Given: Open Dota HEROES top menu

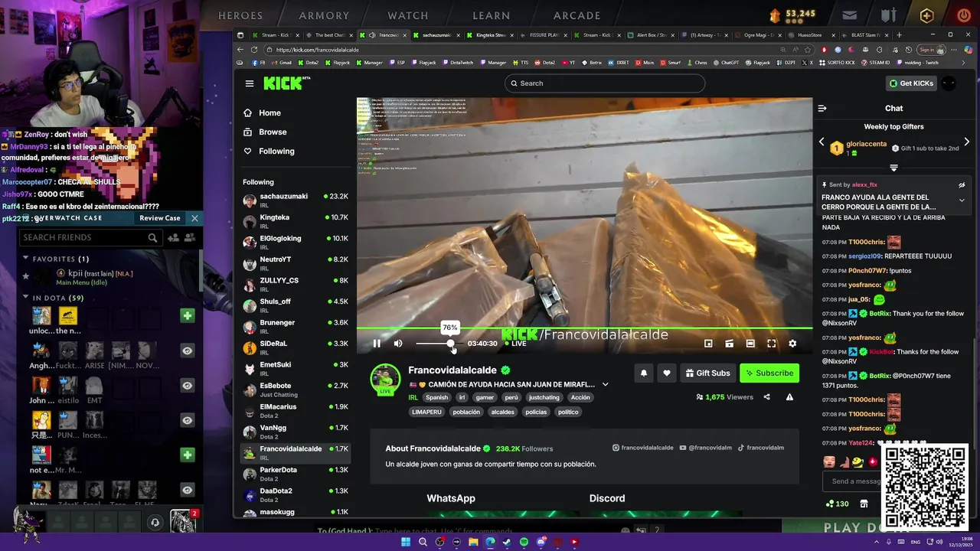Looking at the screenshot, I should click(240, 15).
